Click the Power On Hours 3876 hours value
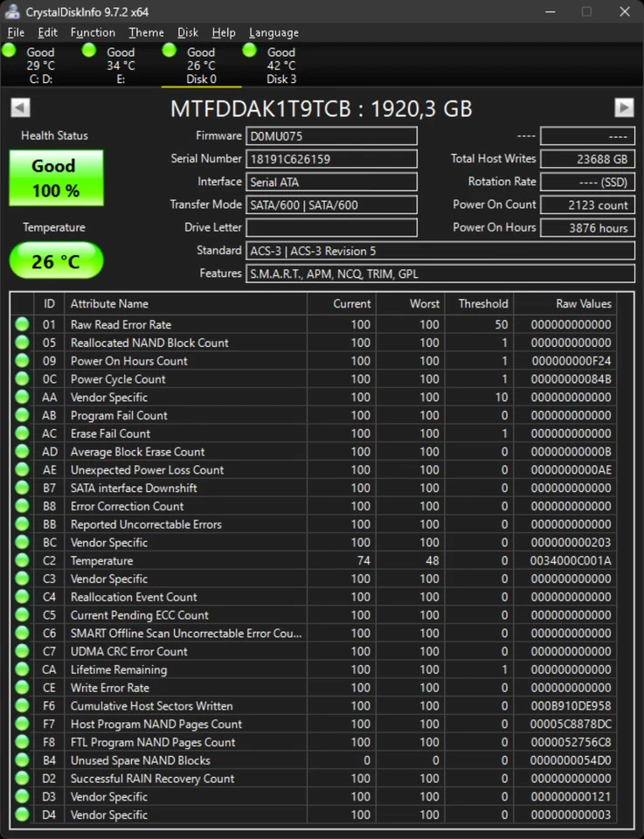This screenshot has width=644, height=839. 587,227
